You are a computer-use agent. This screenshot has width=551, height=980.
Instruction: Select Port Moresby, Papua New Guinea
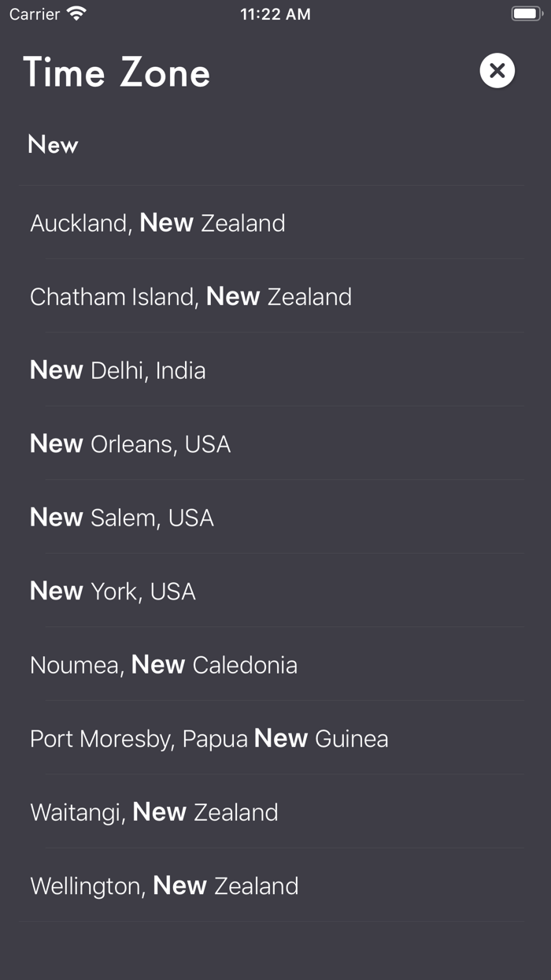pyautogui.click(x=209, y=738)
